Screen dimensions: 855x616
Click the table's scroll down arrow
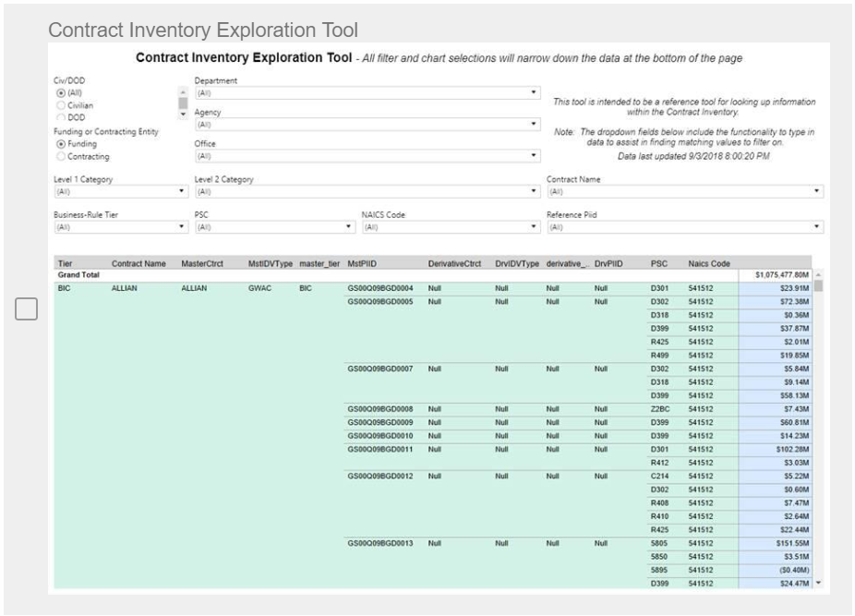pyautogui.click(x=818, y=584)
